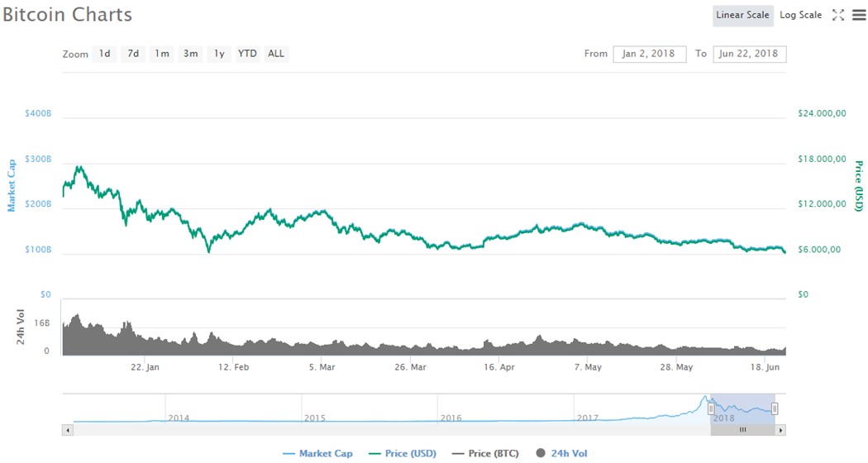The width and height of the screenshot is (868, 463).
Task: Click the 12. Feb date label
Action: pos(234,366)
